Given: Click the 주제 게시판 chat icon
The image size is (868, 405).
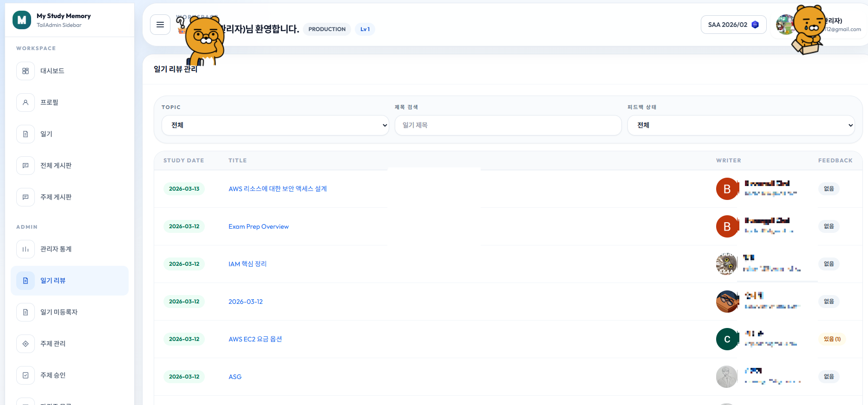Looking at the screenshot, I should click(x=26, y=197).
